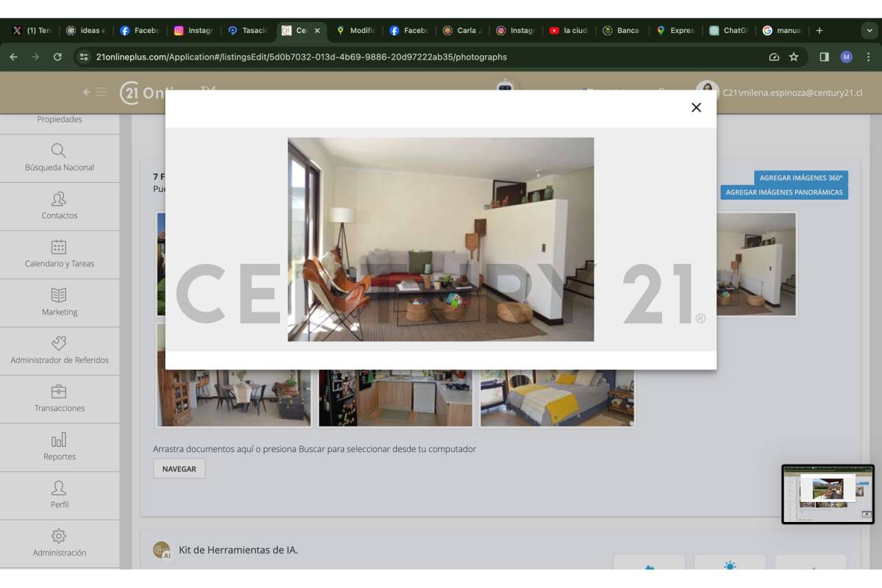The image size is (882, 588).
Task: Select living room thumbnail behind the dialog
Action: pos(756,265)
